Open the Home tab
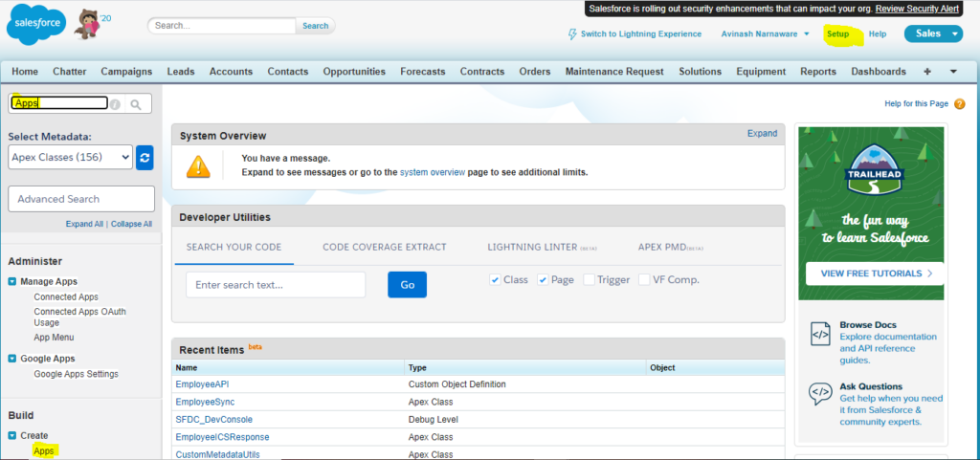 pos(25,72)
